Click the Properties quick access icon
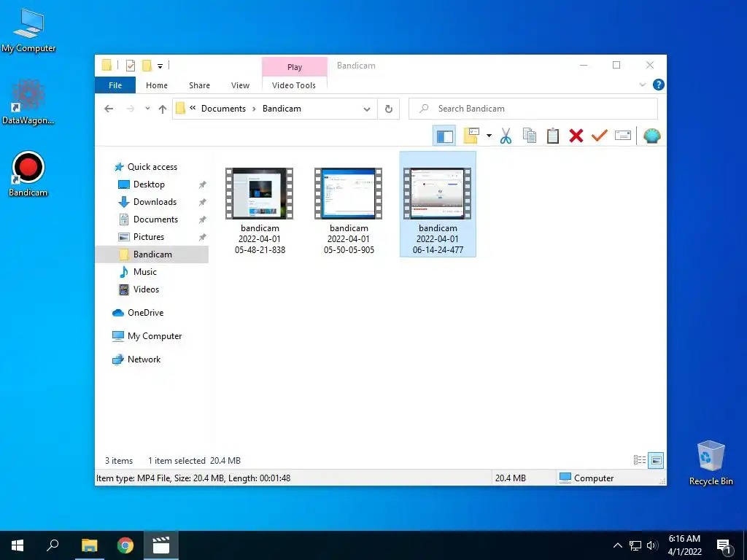 pyautogui.click(x=130, y=66)
